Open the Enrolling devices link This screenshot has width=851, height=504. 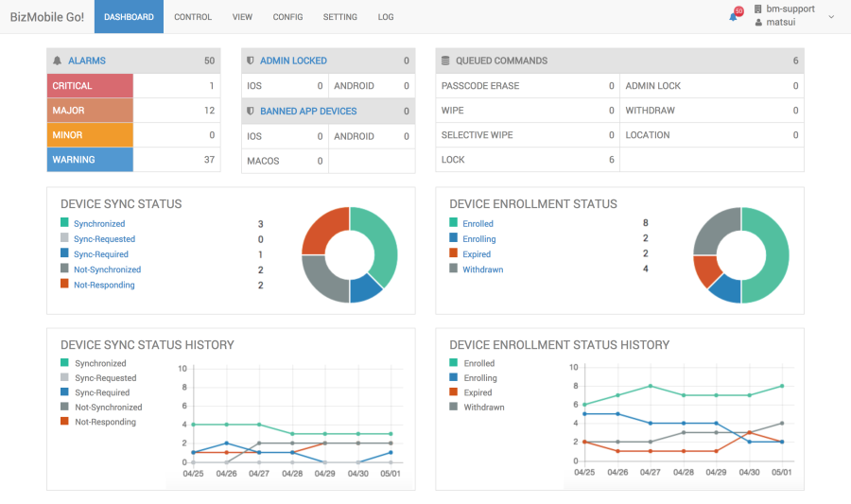pos(479,238)
